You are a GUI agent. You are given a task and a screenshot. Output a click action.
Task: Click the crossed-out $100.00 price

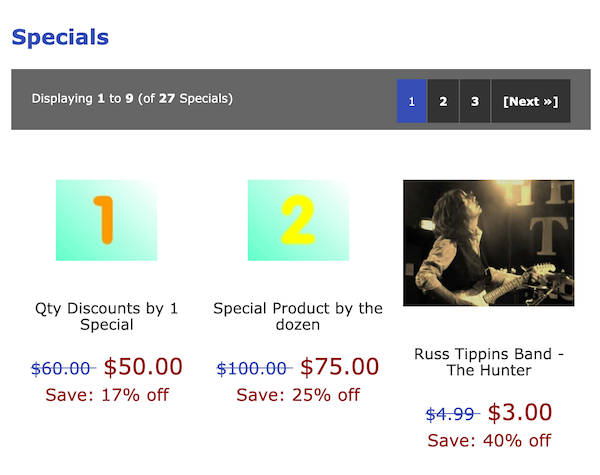[x=252, y=369]
